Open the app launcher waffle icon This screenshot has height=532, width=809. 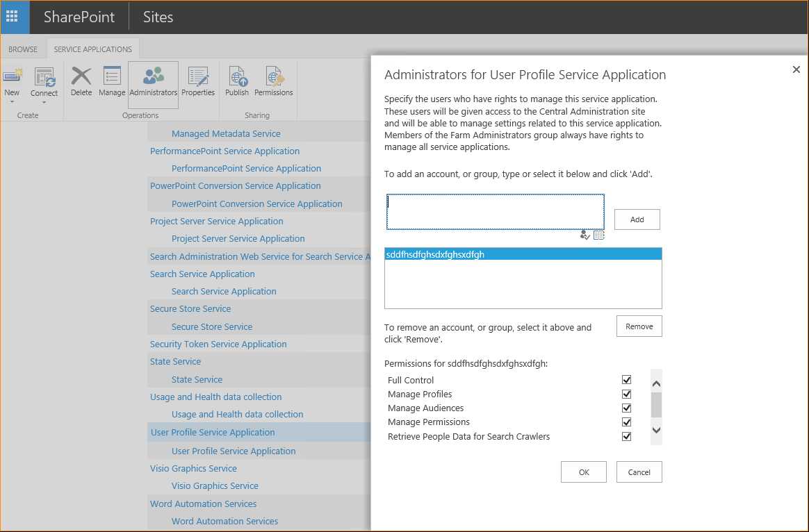click(x=12, y=17)
